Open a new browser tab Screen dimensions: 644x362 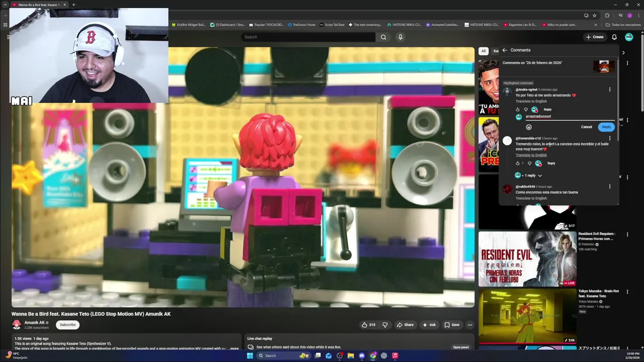click(73, 5)
